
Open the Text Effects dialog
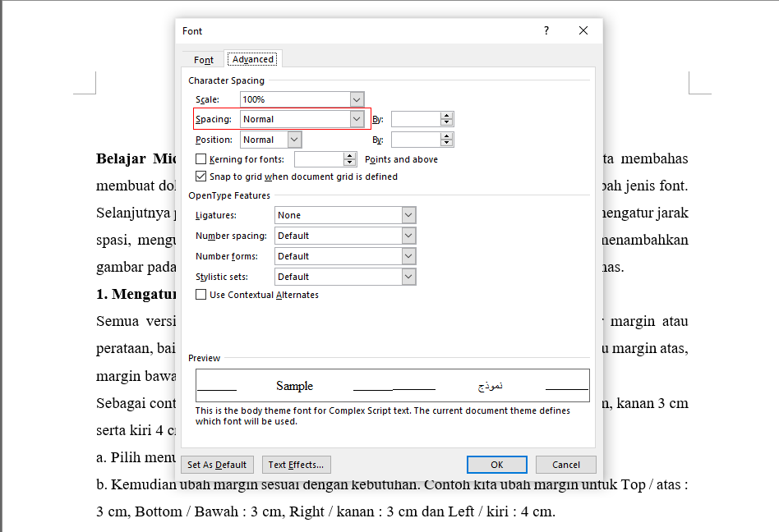pos(296,464)
